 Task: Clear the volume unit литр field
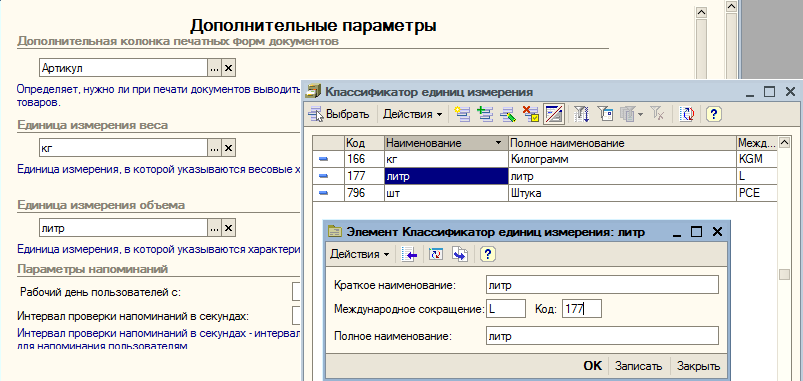pyautogui.click(x=228, y=228)
